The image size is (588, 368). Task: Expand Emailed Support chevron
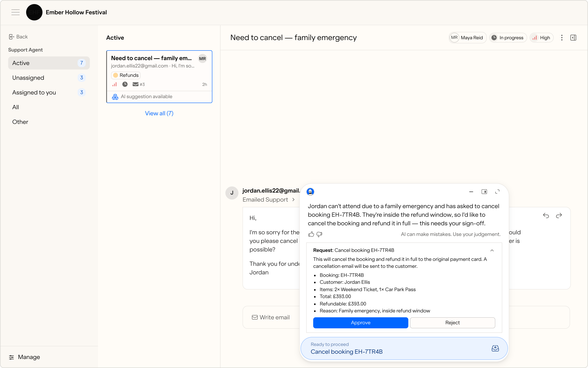pyautogui.click(x=294, y=200)
